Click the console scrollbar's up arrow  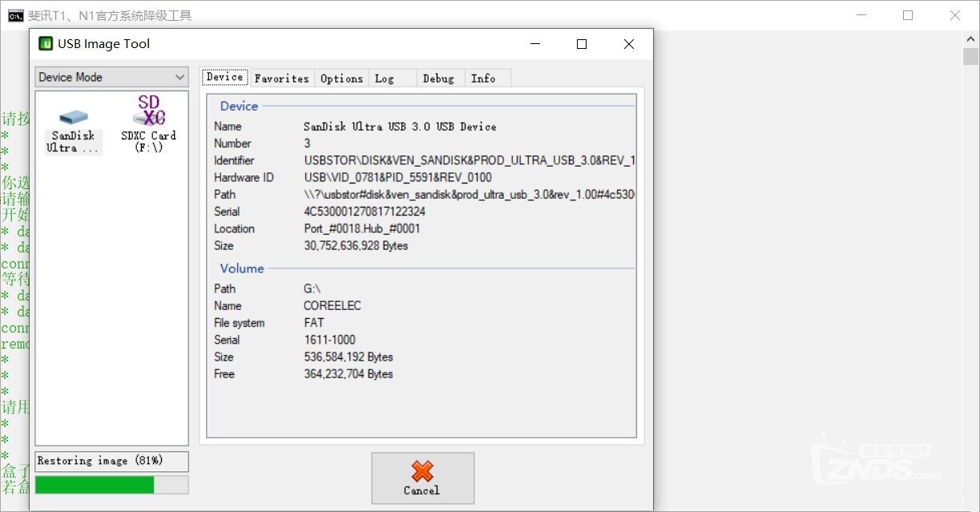point(970,38)
